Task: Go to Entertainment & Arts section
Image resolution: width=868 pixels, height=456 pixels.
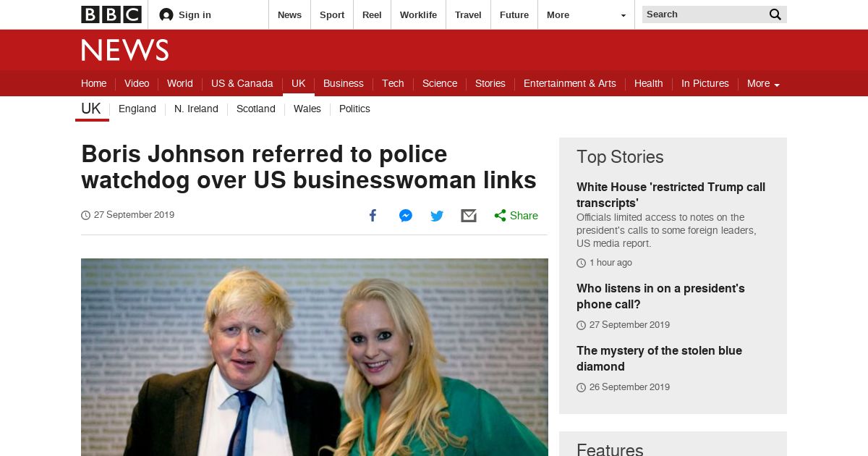Action: coord(570,83)
